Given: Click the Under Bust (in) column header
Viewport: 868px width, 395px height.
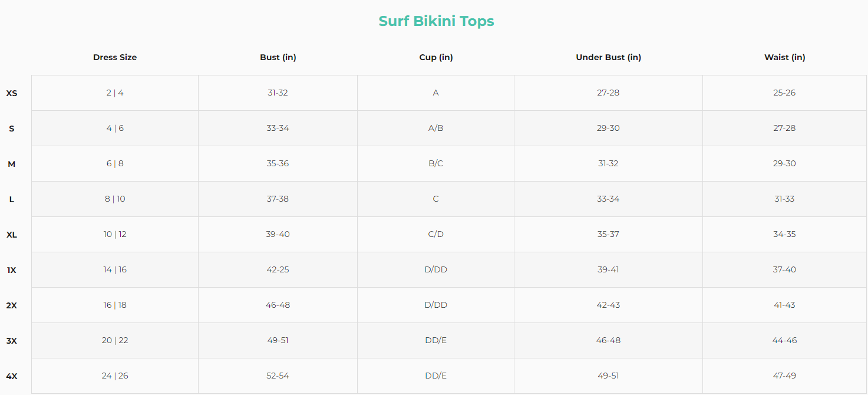Looking at the screenshot, I should 608,57.
